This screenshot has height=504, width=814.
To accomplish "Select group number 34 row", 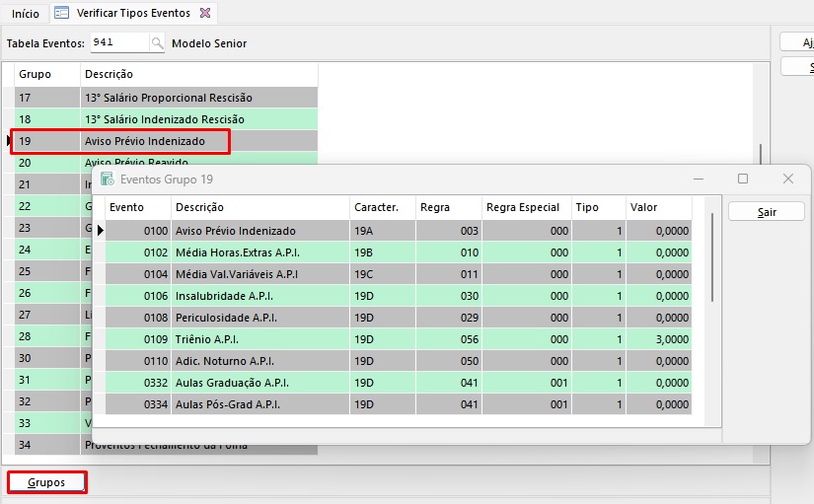I will 47,445.
